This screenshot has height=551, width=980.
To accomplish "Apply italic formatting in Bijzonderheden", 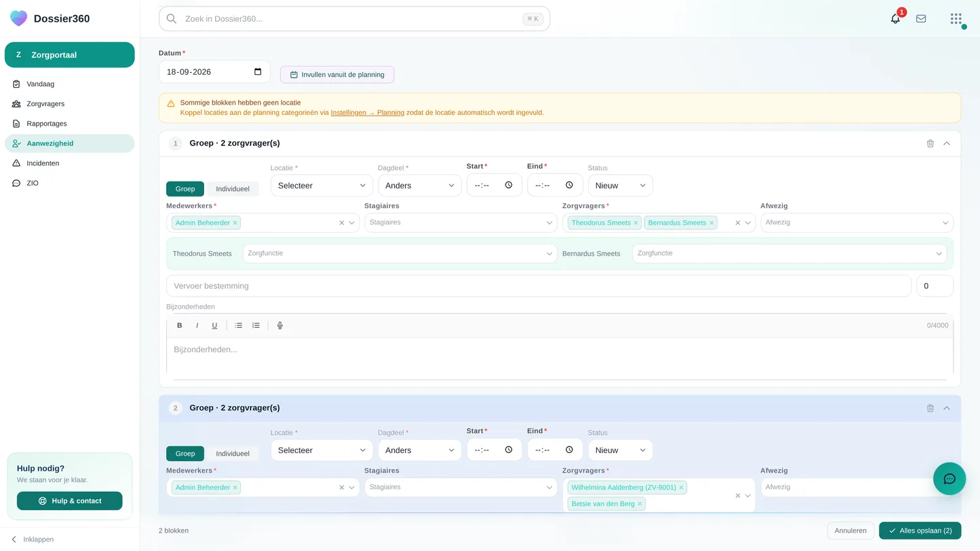I will pos(197,326).
